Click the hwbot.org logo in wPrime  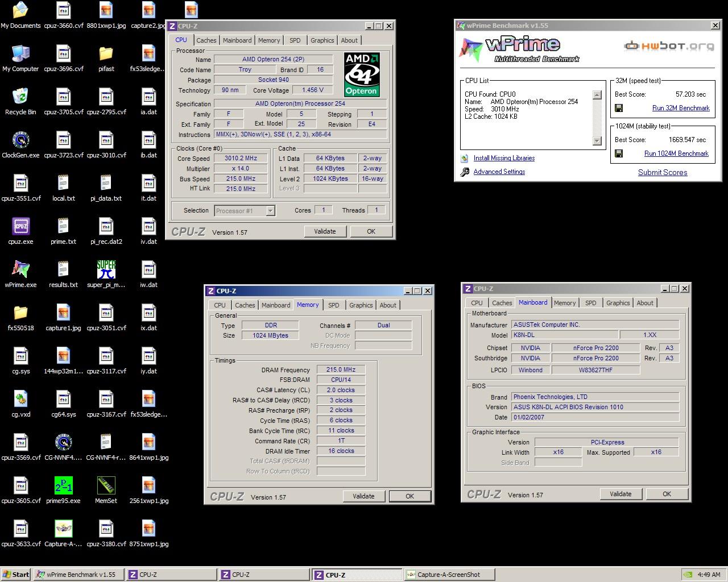pyautogui.click(x=669, y=46)
